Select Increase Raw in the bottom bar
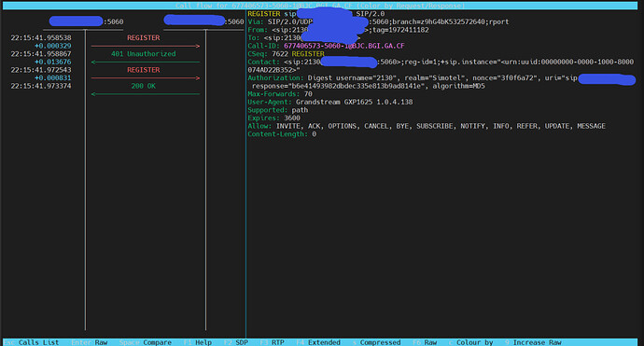644x346 pixels. (533, 342)
